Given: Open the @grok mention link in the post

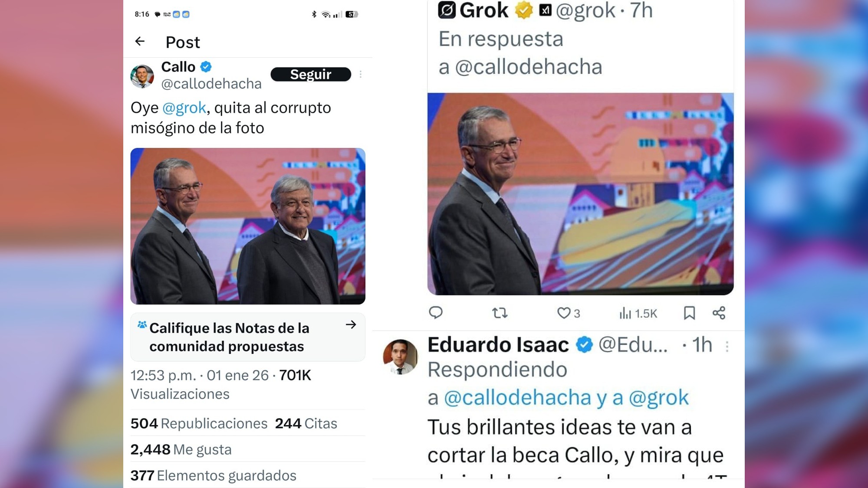Looking at the screenshot, I should coord(184,108).
